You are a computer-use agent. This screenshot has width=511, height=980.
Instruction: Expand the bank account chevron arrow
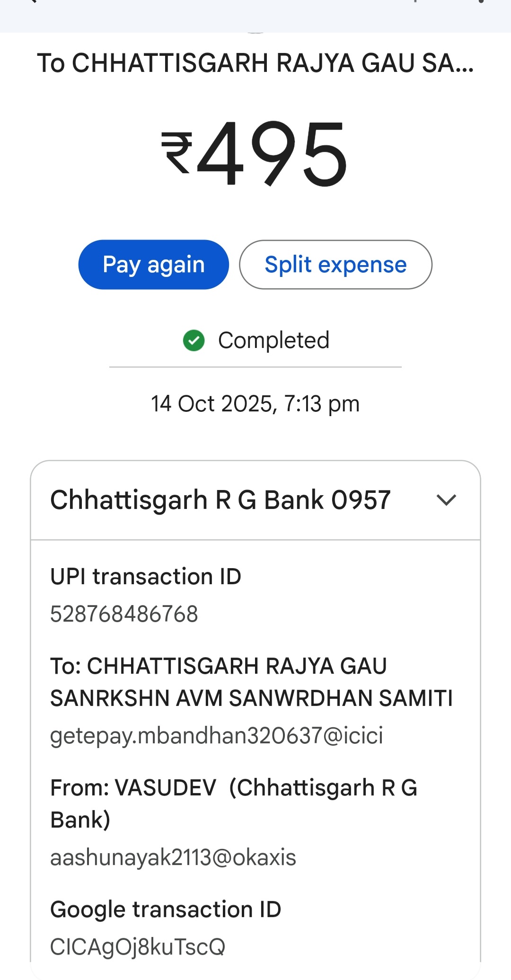446,500
